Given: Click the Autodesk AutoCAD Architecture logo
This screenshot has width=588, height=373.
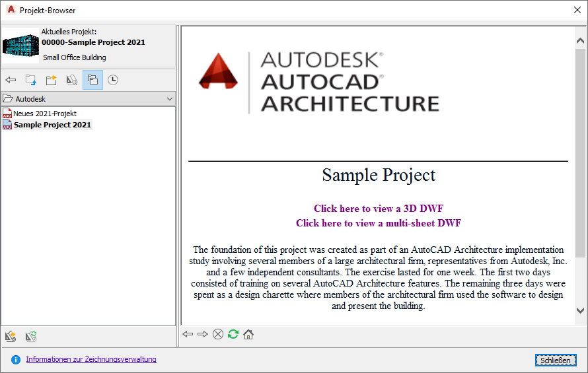Looking at the screenshot, I should click(x=318, y=83).
